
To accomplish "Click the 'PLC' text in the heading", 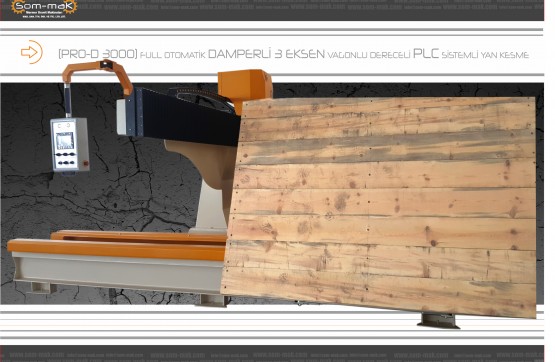I will click(426, 53).
